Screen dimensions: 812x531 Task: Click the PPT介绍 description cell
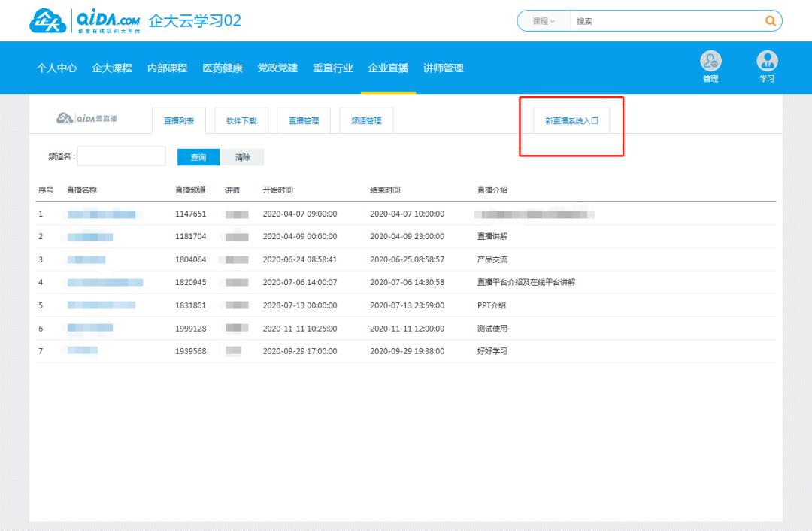tap(492, 305)
